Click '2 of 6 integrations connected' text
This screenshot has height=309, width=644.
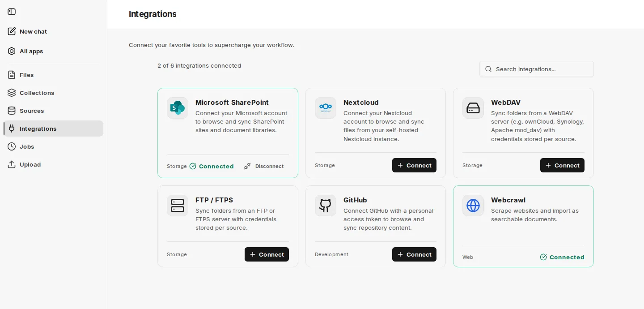click(x=199, y=65)
